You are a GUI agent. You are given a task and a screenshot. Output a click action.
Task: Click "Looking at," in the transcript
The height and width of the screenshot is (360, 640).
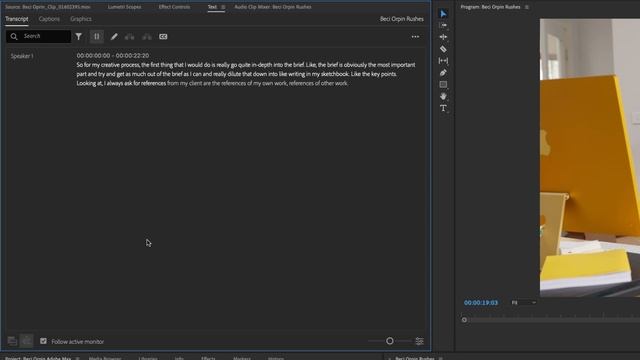click(89, 83)
